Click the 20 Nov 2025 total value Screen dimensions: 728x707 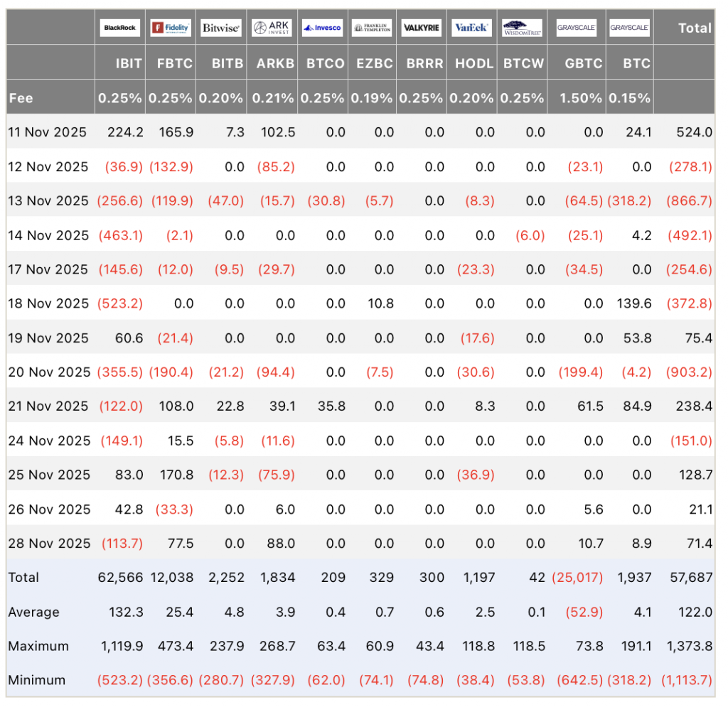coord(690,372)
